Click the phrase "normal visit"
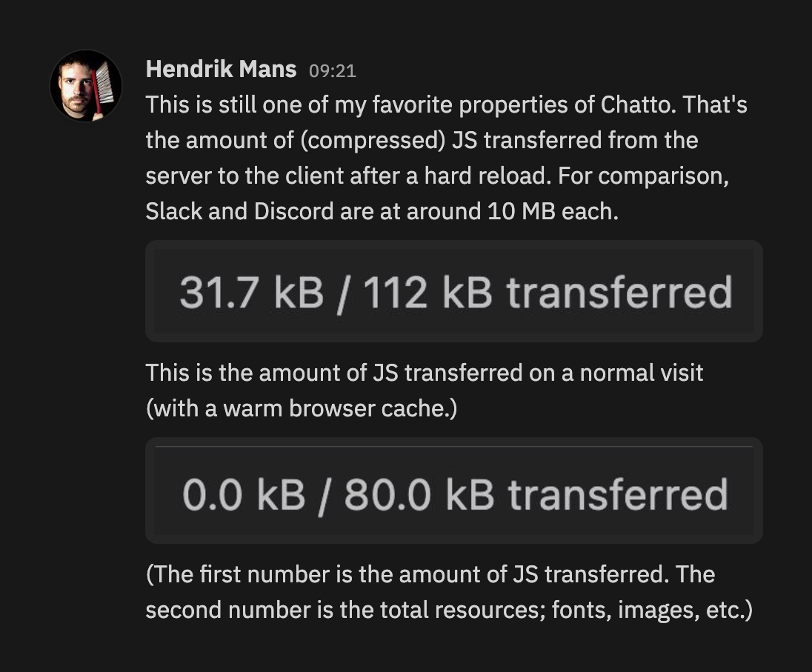 click(641, 372)
